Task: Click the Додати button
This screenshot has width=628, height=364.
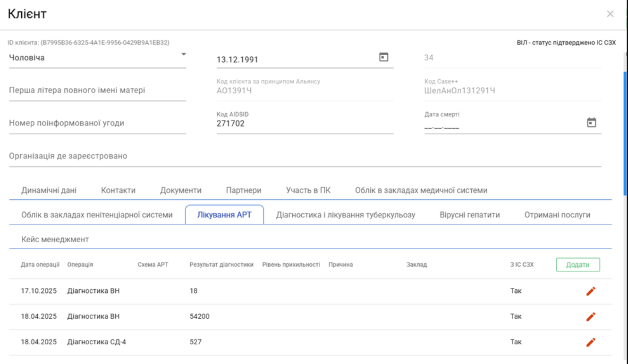Action: pyautogui.click(x=578, y=265)
